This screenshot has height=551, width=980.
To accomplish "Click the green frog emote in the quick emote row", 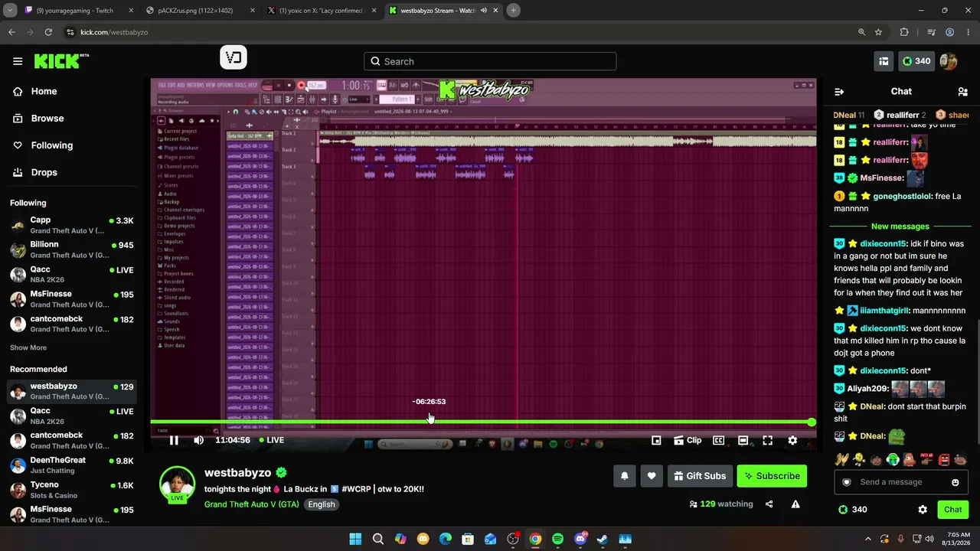I will tap(893, 460).
